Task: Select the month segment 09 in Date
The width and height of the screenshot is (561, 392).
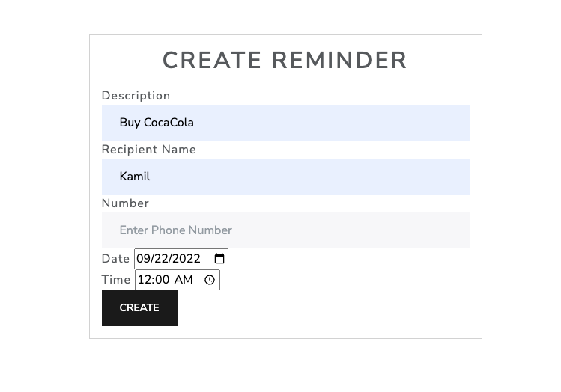Action: point(143,259)
